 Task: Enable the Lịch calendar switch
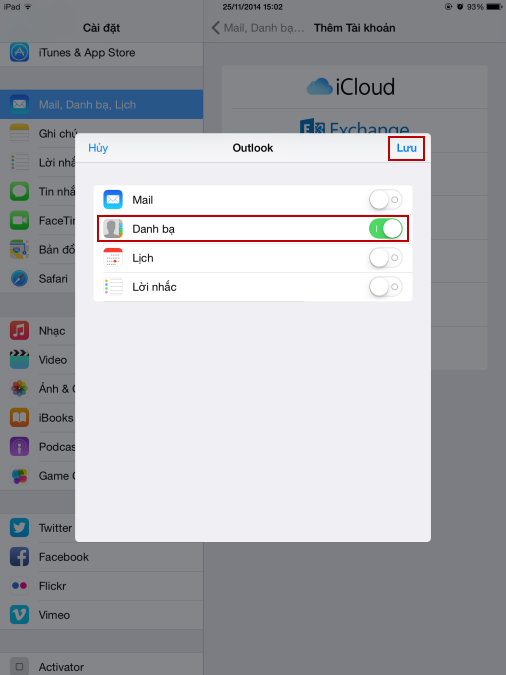coord(385,258)
